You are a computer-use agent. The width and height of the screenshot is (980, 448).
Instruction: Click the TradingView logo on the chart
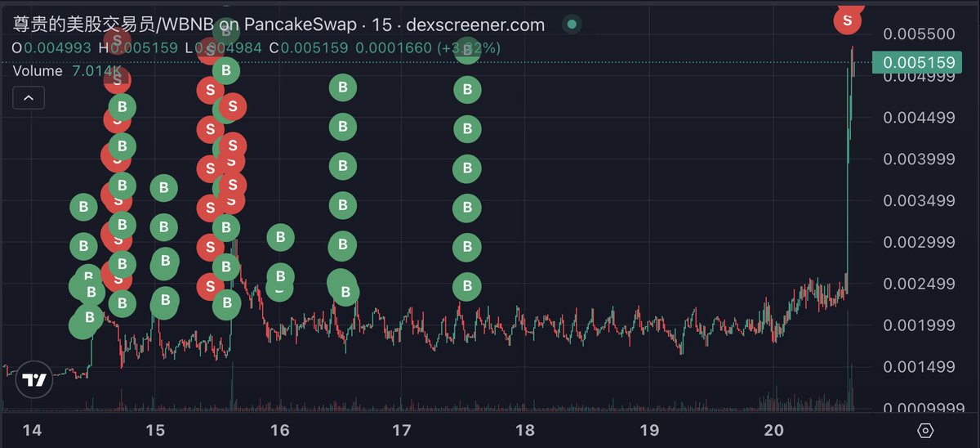coord(33,381)
